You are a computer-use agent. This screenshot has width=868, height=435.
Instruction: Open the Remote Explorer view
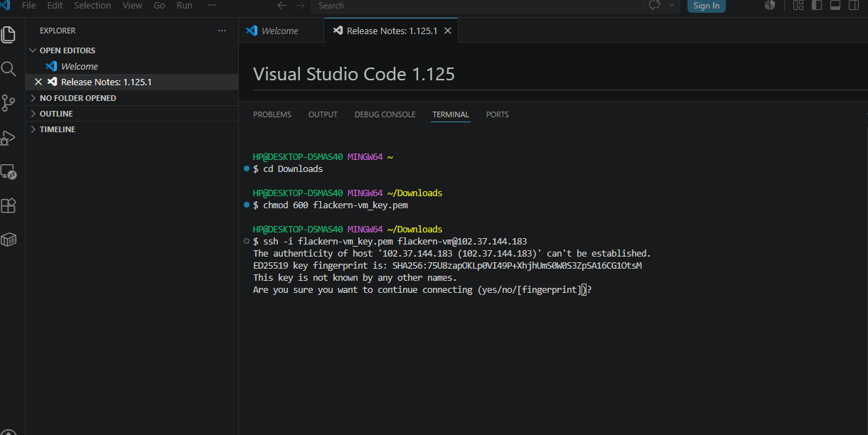point(9,171)
